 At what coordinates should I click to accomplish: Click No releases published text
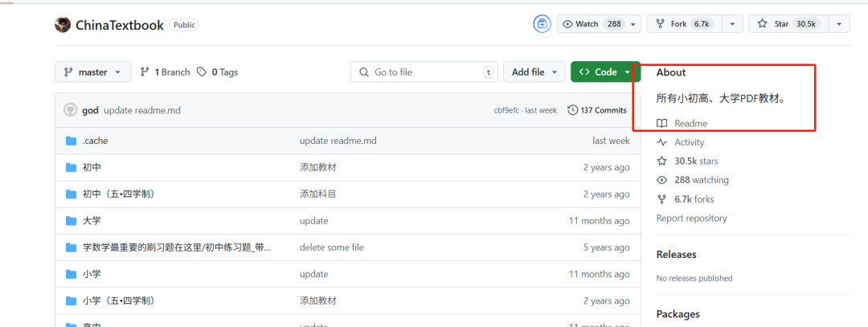click(x=694, y=278)
